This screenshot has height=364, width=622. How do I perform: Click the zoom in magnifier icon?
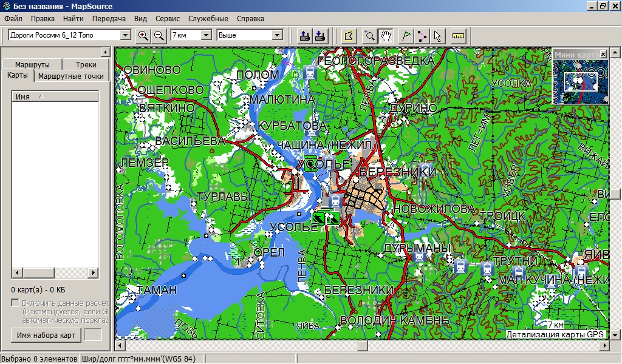143,35
